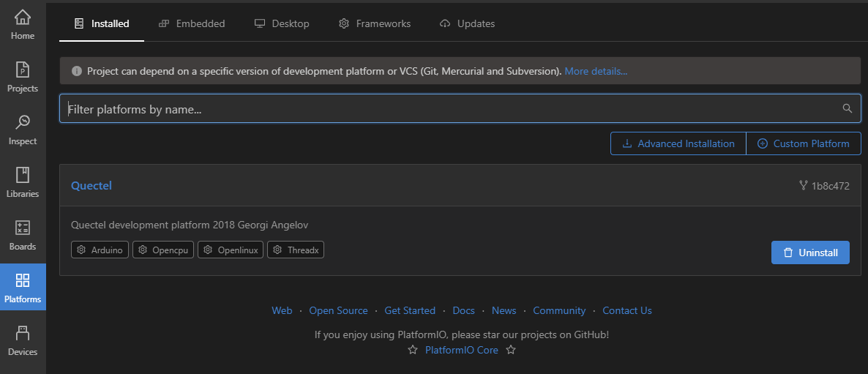Open the Home sidebar icon
868x374 pixels.
[23, 24]
